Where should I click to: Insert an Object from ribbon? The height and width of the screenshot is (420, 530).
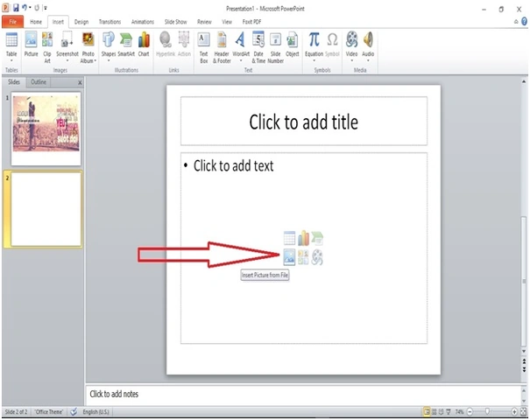pos(293,44)
